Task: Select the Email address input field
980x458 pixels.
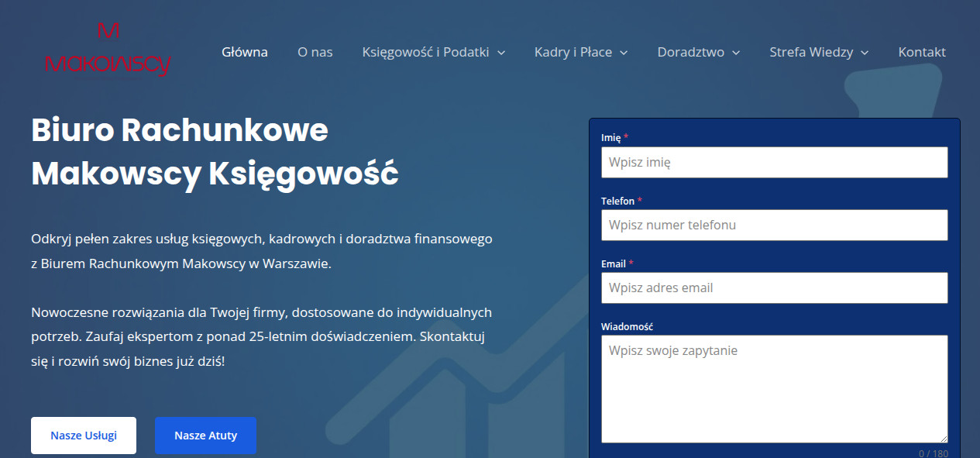Action: click(774, 288)
